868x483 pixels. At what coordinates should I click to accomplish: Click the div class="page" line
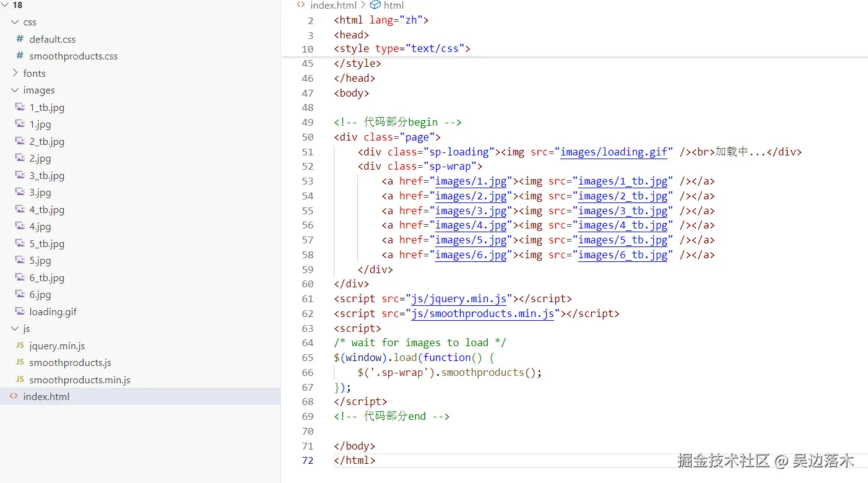tap(387, 137)
